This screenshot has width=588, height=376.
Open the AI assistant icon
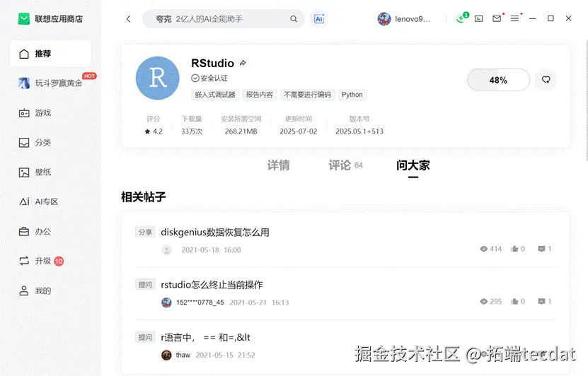point(319,18)
